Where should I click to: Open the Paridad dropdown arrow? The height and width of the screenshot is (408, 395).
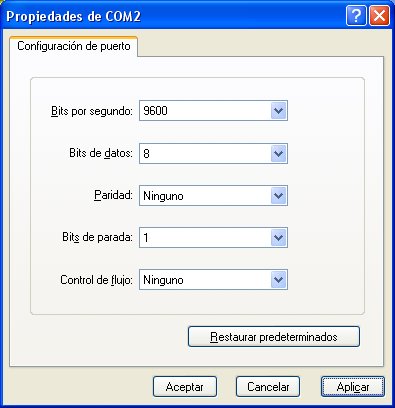[279, 196]
